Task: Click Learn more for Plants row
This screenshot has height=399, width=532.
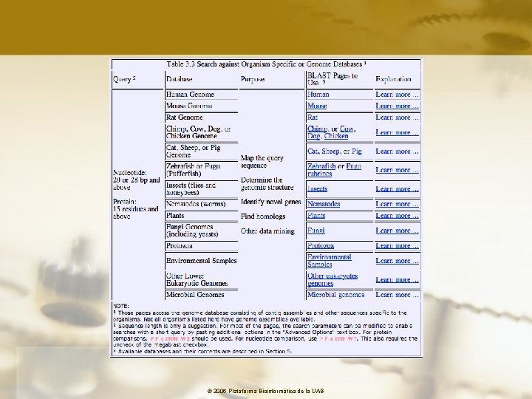Action: click(398, 216)
